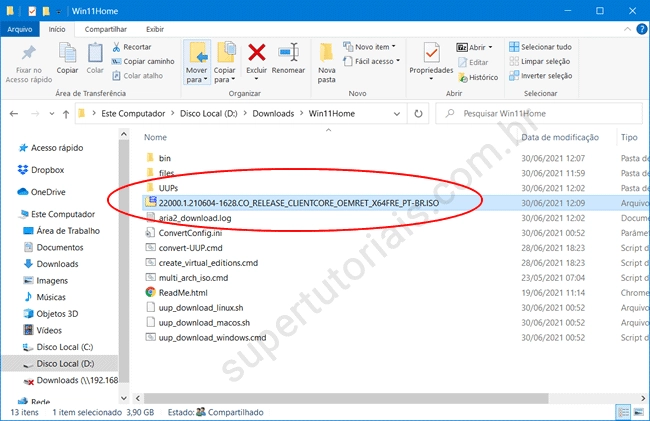Click Este Computador in the address bar
Screen dimensions: 650x421
(133, 114)
